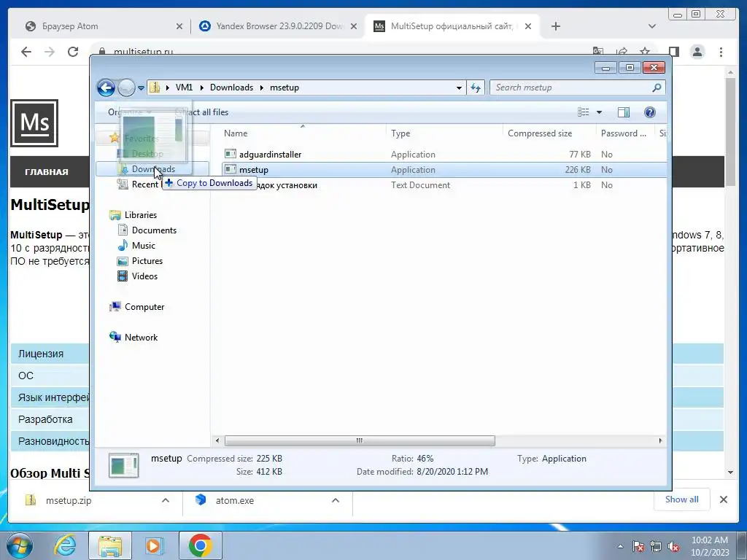The image size is (747, 560).
Task: Click the msetup file name in list
Action: click(x=253, y=169)
